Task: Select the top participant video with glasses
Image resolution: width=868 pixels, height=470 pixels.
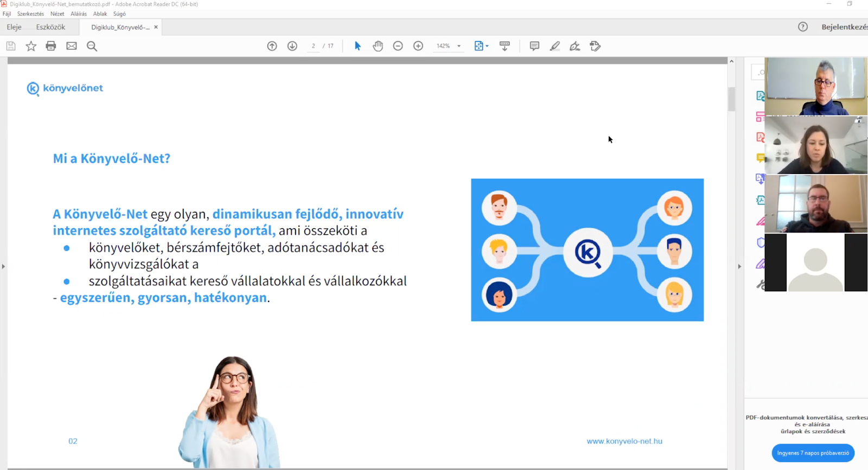Action: click(x=815, y=86)
